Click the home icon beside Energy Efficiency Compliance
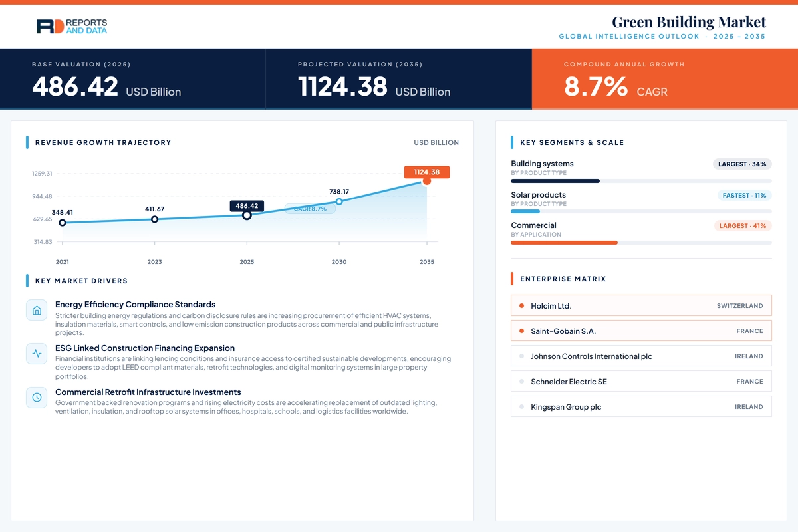Image resolution: width=798 pixels, height=532 pixels. (37, 311)
